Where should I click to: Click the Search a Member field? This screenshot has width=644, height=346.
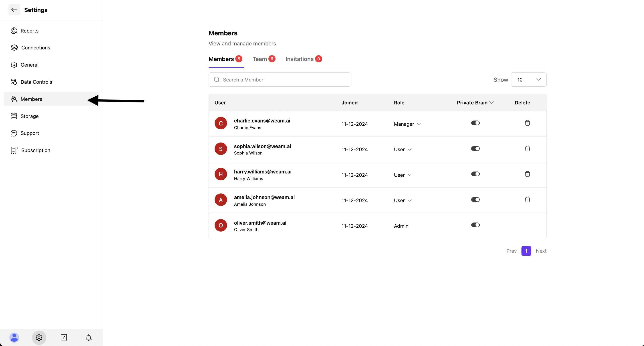click(x=280, y=80)
